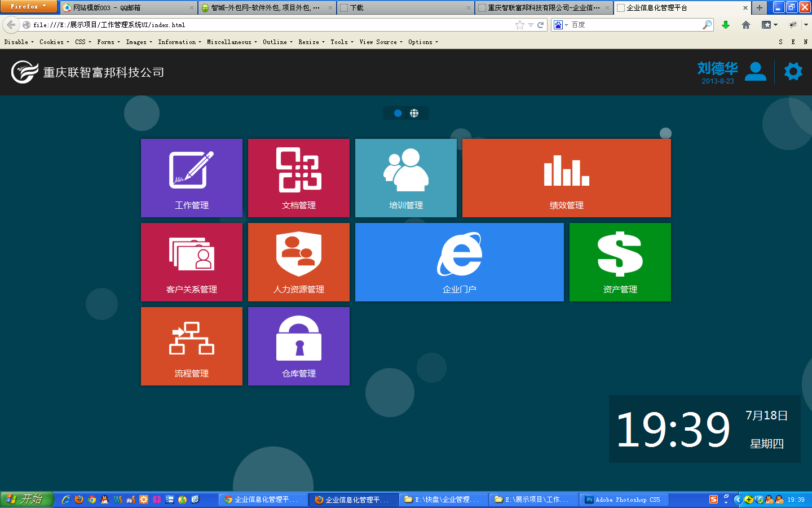Expand the Images toolbar dropdown

(x=139, y=42)
